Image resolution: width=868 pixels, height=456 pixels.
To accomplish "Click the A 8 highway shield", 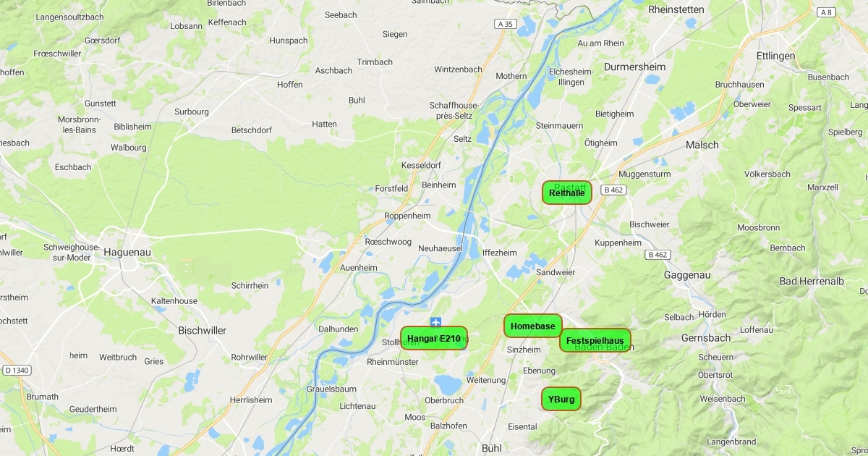I will 825,12.
